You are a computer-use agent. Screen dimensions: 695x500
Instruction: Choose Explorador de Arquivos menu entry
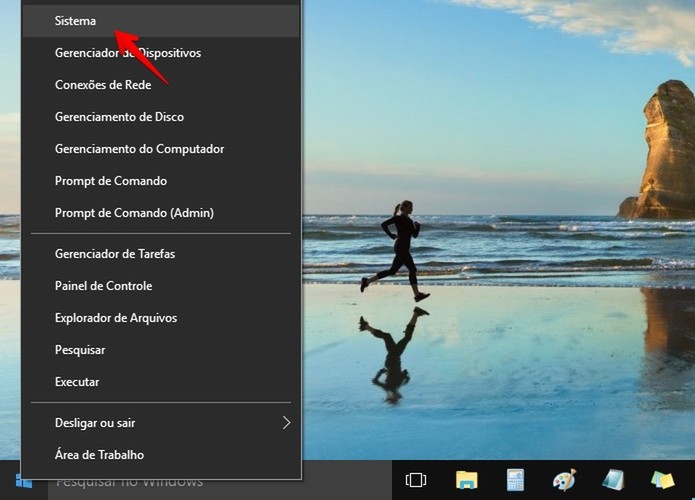[x=161, y=318]
